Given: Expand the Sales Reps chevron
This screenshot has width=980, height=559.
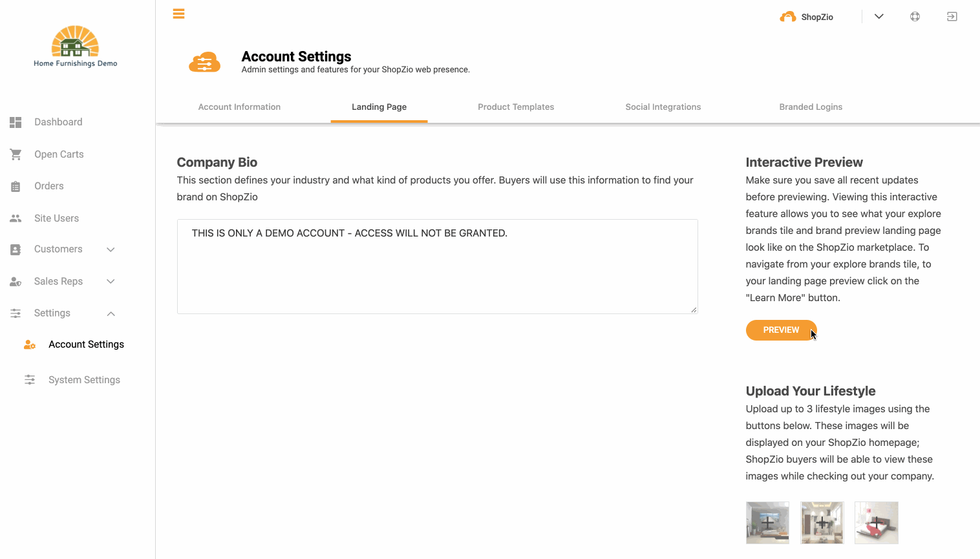Looking at the screenshot, I should point(111,281).
